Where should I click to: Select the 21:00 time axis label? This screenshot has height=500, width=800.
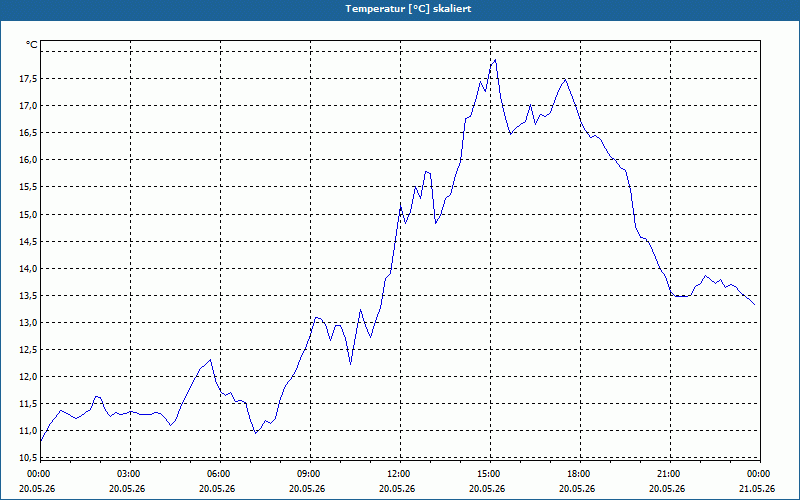(670, 474)
